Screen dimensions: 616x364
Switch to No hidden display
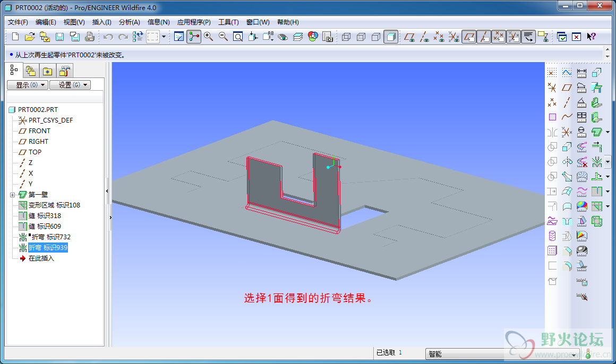click(x=376, y=37)
